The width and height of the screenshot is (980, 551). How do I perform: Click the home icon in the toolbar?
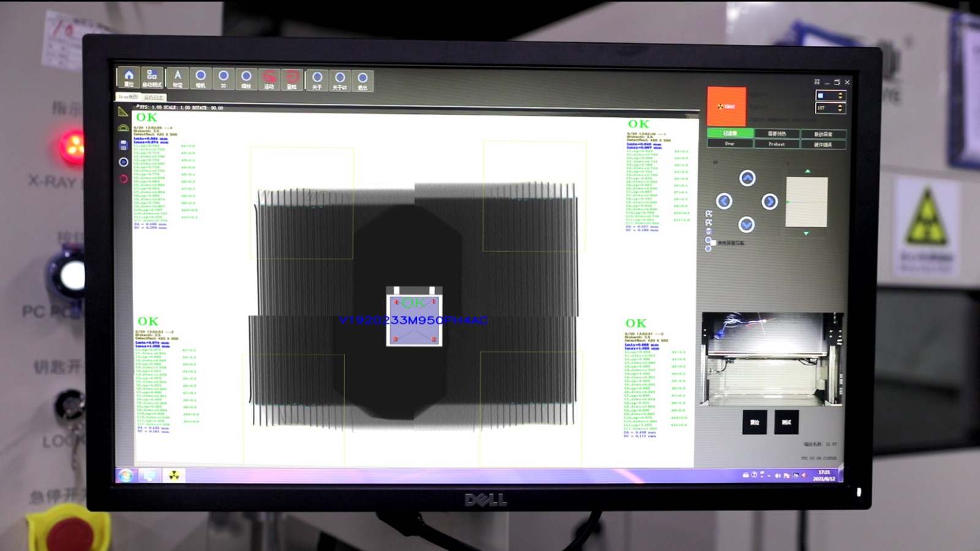pyautogui.click(x=129, y=78)
